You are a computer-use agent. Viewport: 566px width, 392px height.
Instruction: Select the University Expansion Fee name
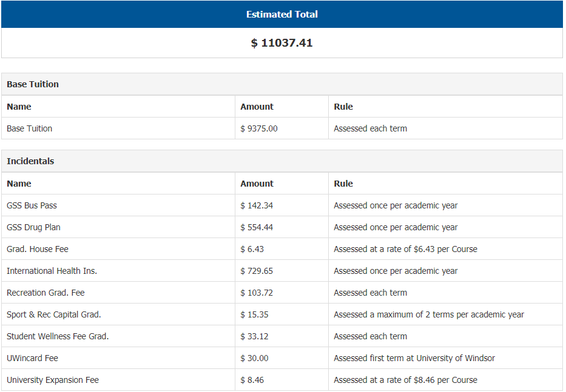click(53, 380)
